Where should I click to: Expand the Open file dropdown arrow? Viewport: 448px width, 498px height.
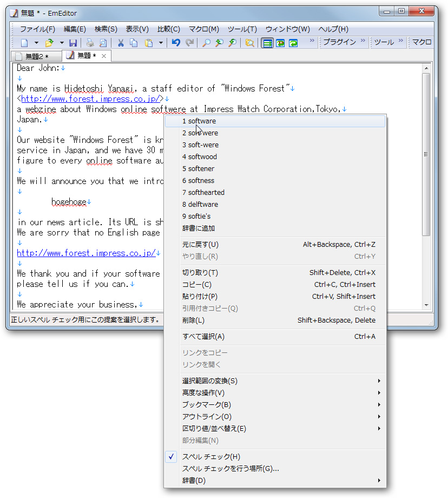(x=62, y=43)
